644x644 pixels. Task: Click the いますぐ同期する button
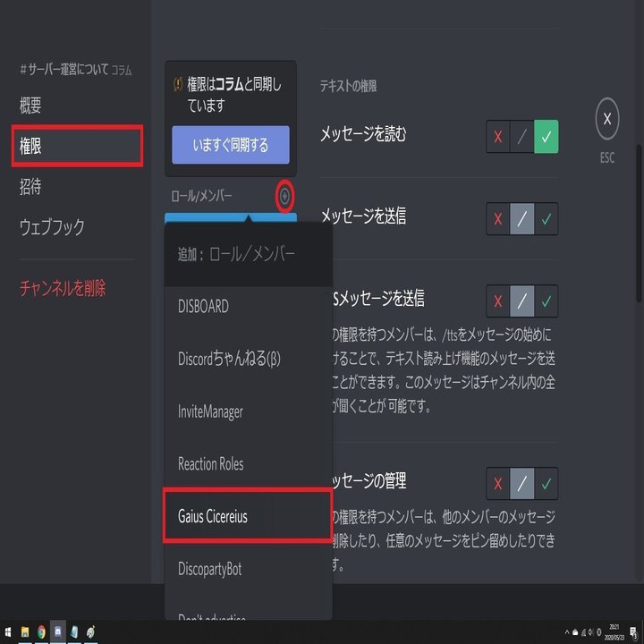pos(231,145)
